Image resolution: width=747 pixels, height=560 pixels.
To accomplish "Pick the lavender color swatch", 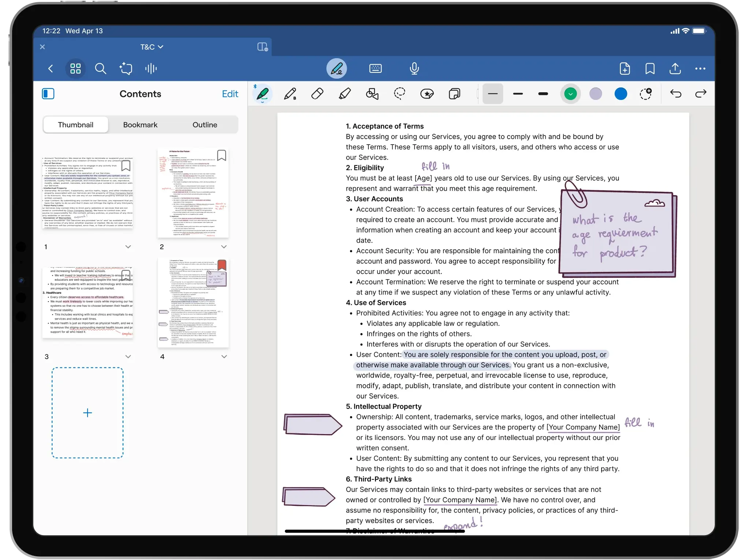I will [596, 94].
